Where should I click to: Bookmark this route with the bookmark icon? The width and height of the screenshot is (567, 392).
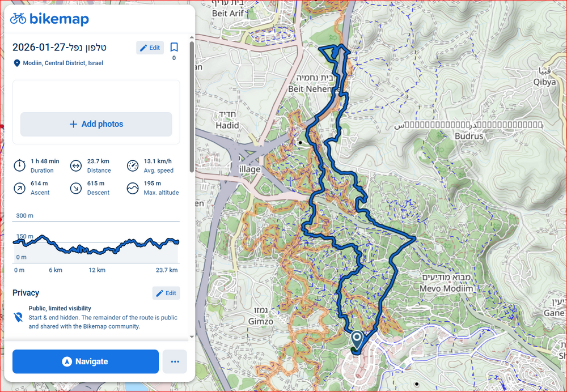[174, 48]
